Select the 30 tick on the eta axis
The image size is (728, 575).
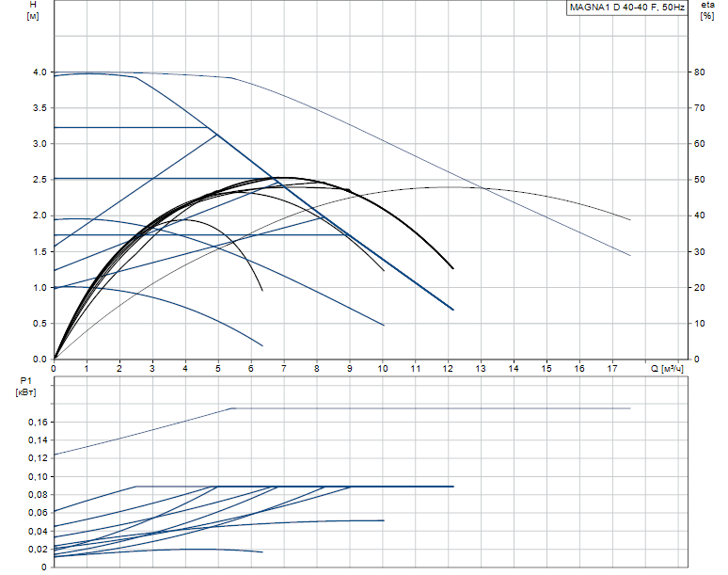point(699,252)
